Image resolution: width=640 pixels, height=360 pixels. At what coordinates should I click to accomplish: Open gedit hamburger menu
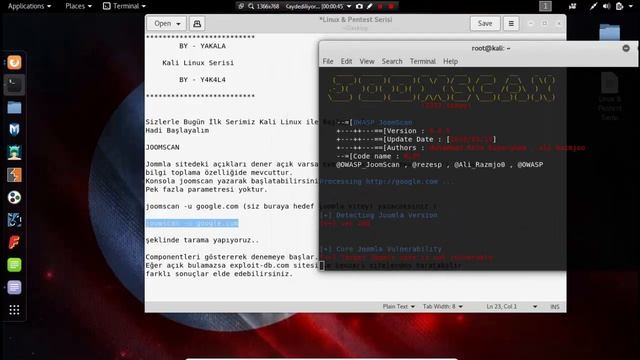[x=511, y=24]
